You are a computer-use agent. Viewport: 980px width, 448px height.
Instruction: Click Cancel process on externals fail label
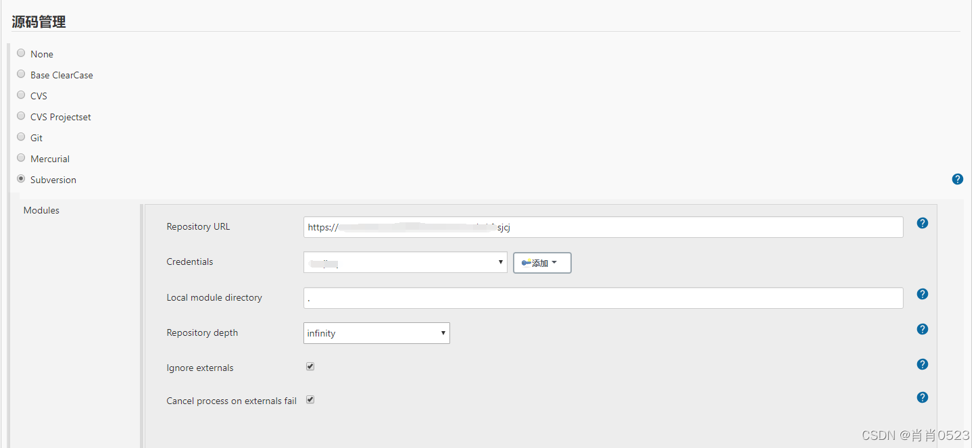coord(231,401)
